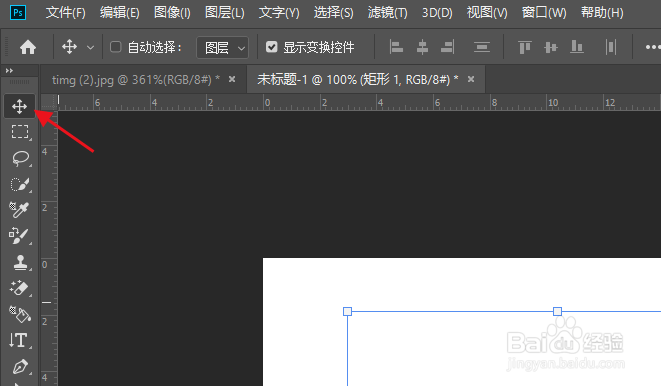Align top edges of layers
Viewport: 661px width, 386px height.
click(x=525, y=47)
